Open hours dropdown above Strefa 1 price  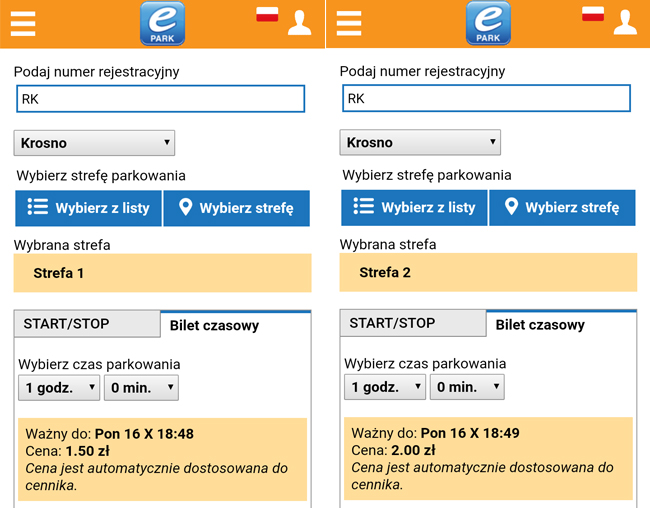pyautogui.click(x=59, y=387)
